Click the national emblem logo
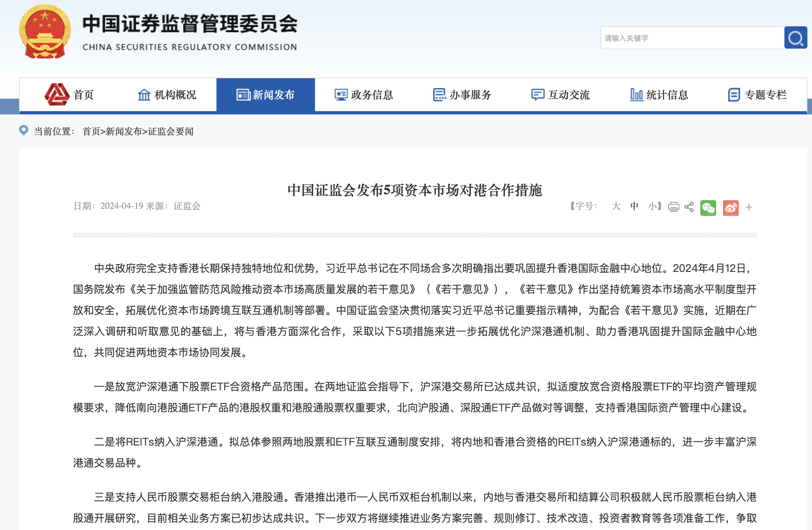Image resolution: width=812 pixels, height=530 pixels. pos(45,32)
